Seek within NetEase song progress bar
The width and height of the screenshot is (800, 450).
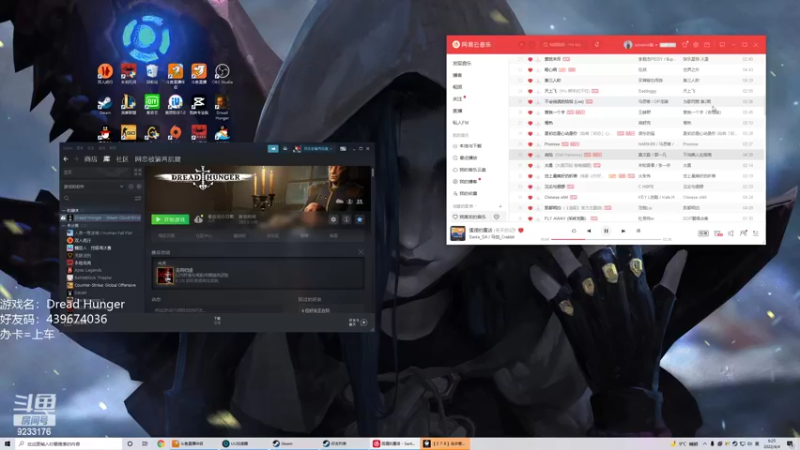coord(606,239)
